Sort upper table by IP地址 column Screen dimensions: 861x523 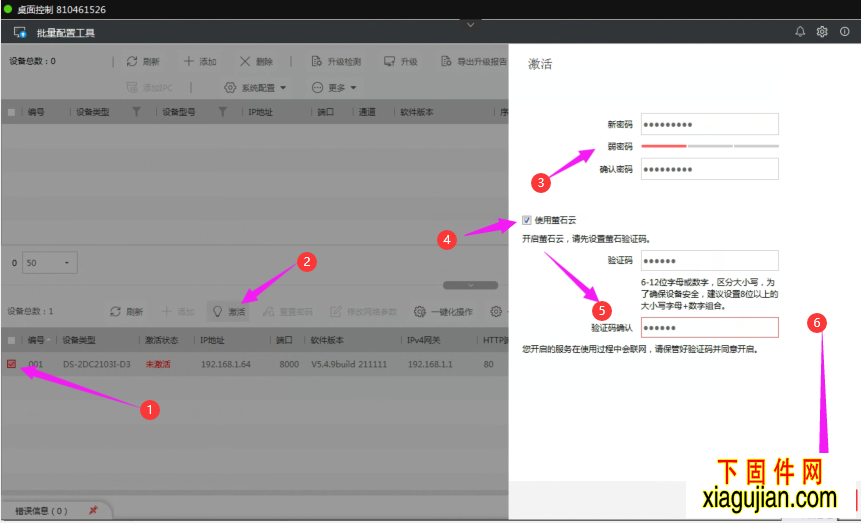[x=260, y=112]
